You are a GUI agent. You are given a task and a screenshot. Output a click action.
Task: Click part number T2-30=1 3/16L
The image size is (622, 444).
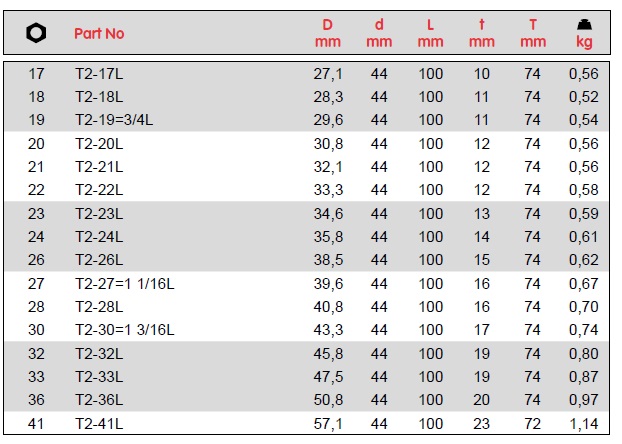124,330
